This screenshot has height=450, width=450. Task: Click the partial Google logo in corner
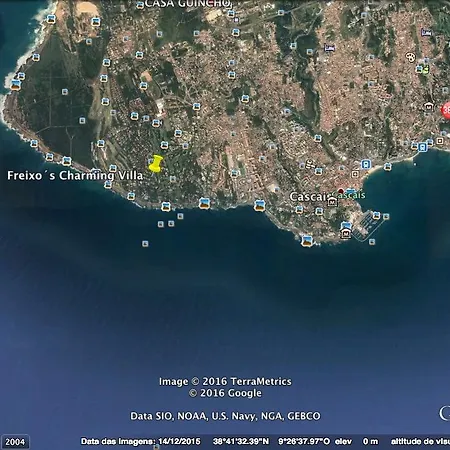444,414
